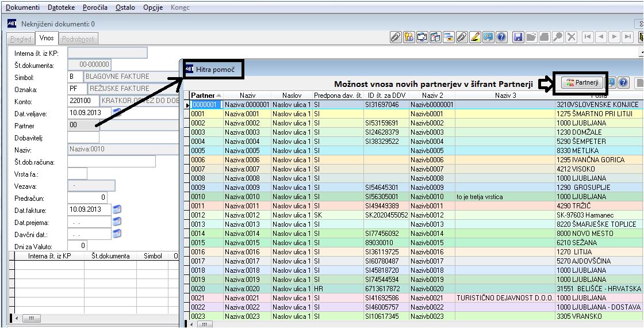The height and width of the screenshot is (328, 644).
Task: Click the yellow pencil edit icon
Action: coord(475,37)
